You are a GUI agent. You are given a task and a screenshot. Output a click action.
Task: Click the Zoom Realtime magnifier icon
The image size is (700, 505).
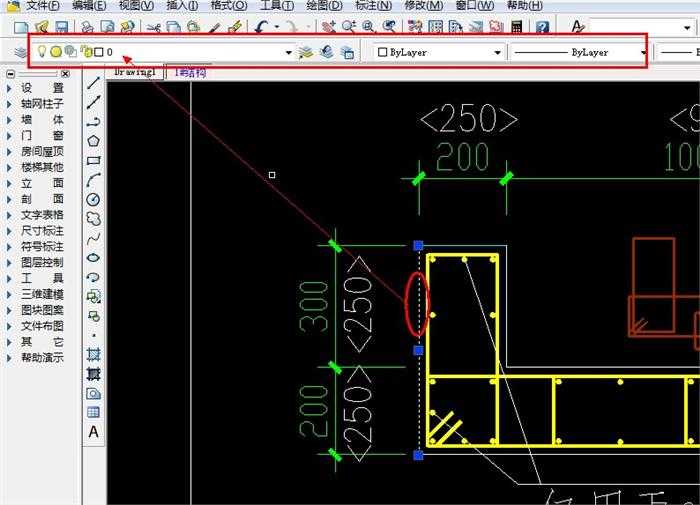(349, 28)
